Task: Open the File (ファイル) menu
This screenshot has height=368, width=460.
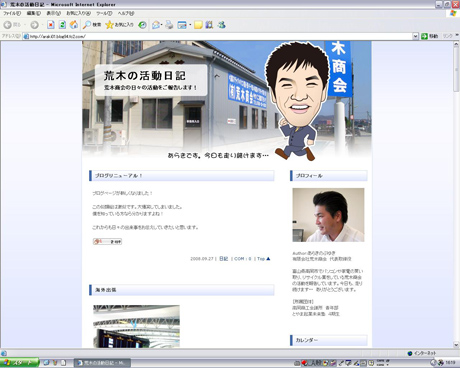Action: pos(12,13)
